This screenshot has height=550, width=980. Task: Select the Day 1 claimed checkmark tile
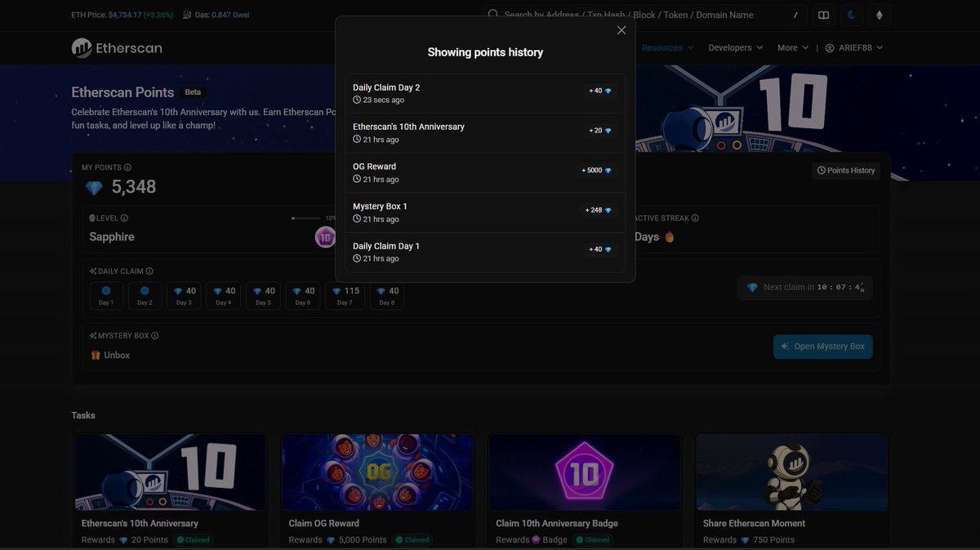point(106,296)
